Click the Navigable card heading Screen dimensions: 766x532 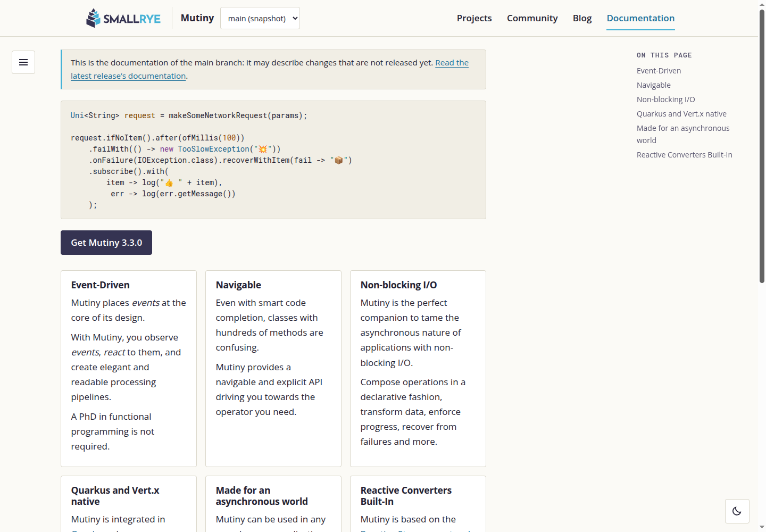[x=238, y=285]
